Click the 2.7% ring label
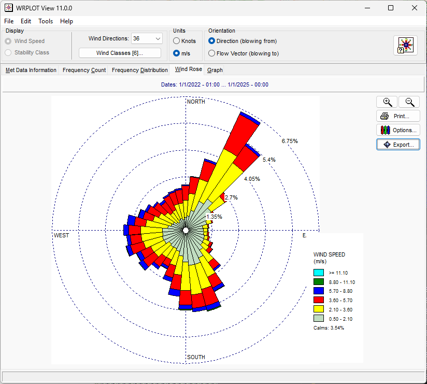The height and width of the screenshot is (384, 427). [231, 198]
